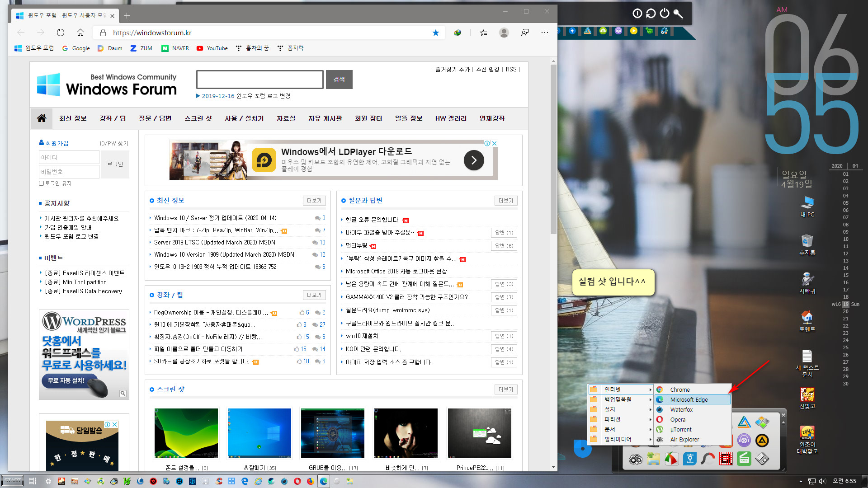Viewport: 868px width, 488px height.
Task: Click the volume icon in system tray
Action: click(822, 481)
